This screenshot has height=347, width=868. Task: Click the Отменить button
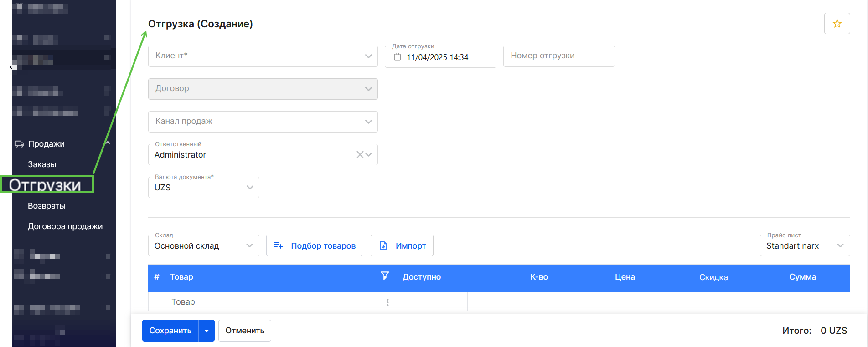(x=245, y=331)
